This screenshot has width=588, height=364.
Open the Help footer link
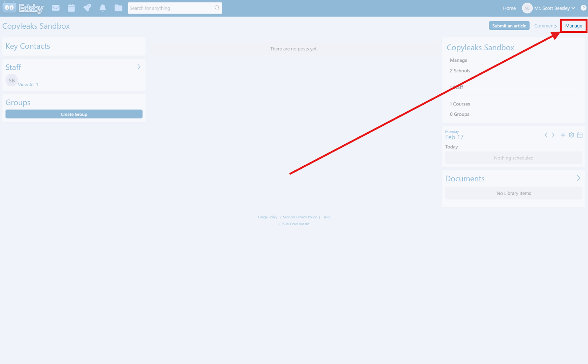326,217
